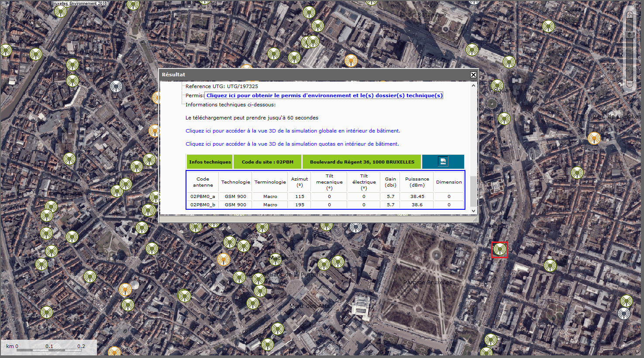Click the lone green antenna marker above the scale bar

(47, 312)
